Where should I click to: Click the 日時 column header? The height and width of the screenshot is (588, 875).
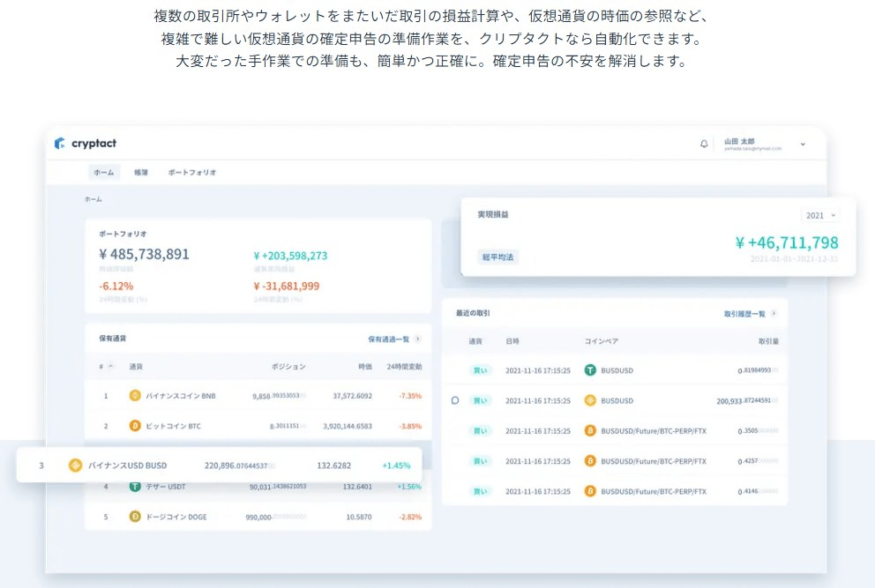click(x=512, y=341)
